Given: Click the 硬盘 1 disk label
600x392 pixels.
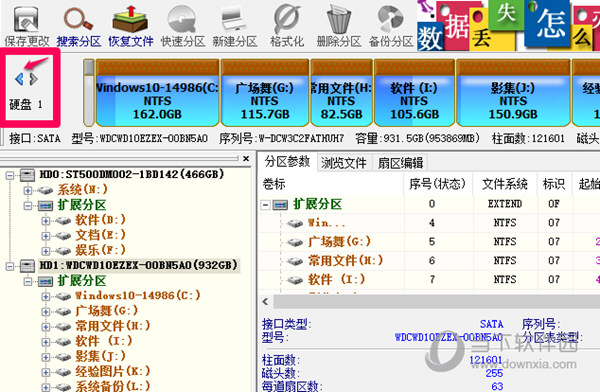Looking at the screenshot, I should coord(26,105).
